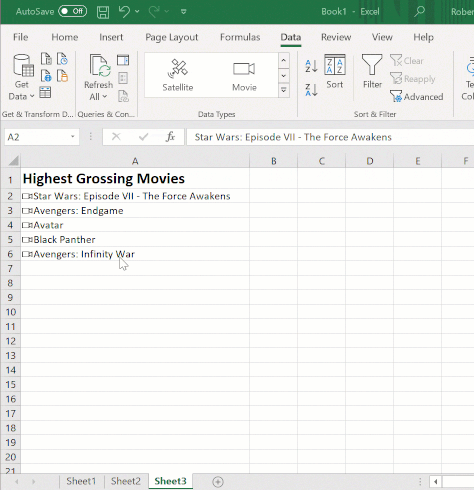This screenshot has height=490, width=474.
Task: Open Existing Connections icon
Action: 62,76
